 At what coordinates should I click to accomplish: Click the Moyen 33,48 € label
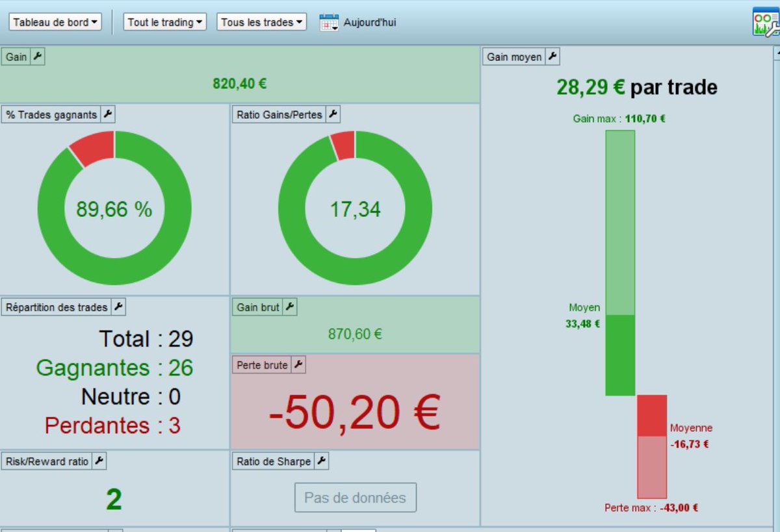pyautogui.click(x=584, y=316)
